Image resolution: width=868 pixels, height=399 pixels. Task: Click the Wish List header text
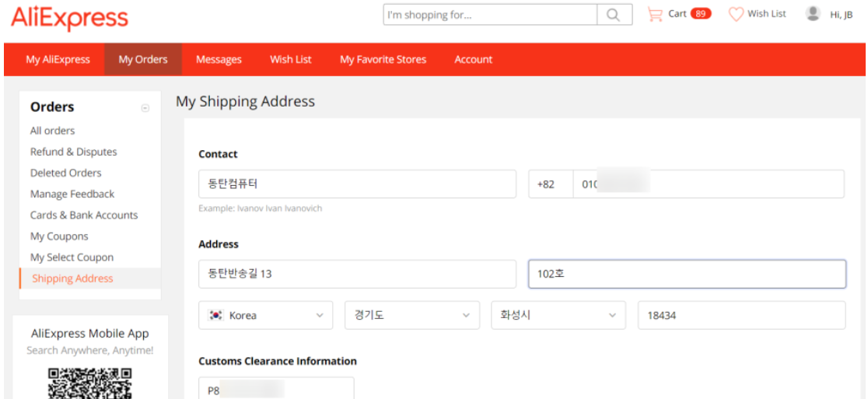pyautogui.click(x=767, y=14)
